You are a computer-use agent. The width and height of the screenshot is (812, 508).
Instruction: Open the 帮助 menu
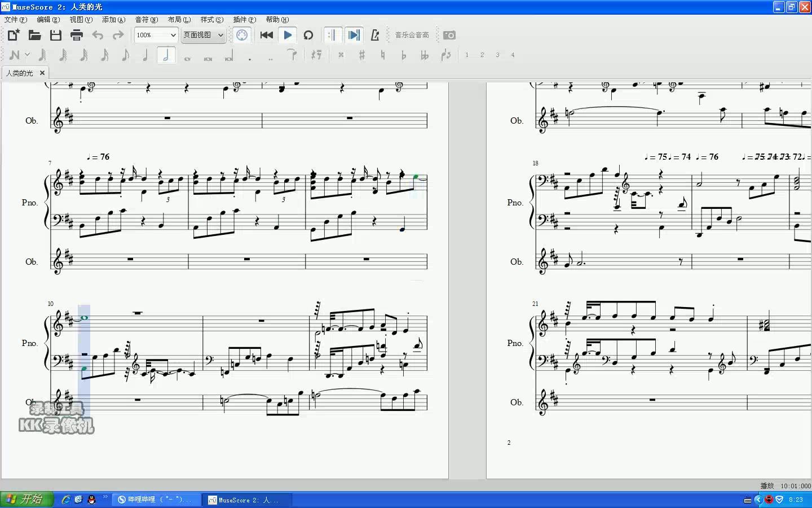pos(277,20)
